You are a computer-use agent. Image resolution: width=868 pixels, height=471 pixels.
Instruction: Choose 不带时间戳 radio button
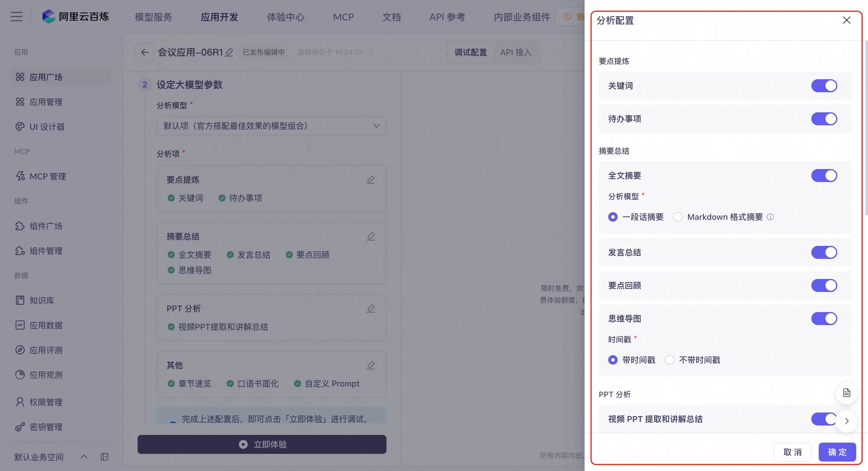[x=670, y=360]
